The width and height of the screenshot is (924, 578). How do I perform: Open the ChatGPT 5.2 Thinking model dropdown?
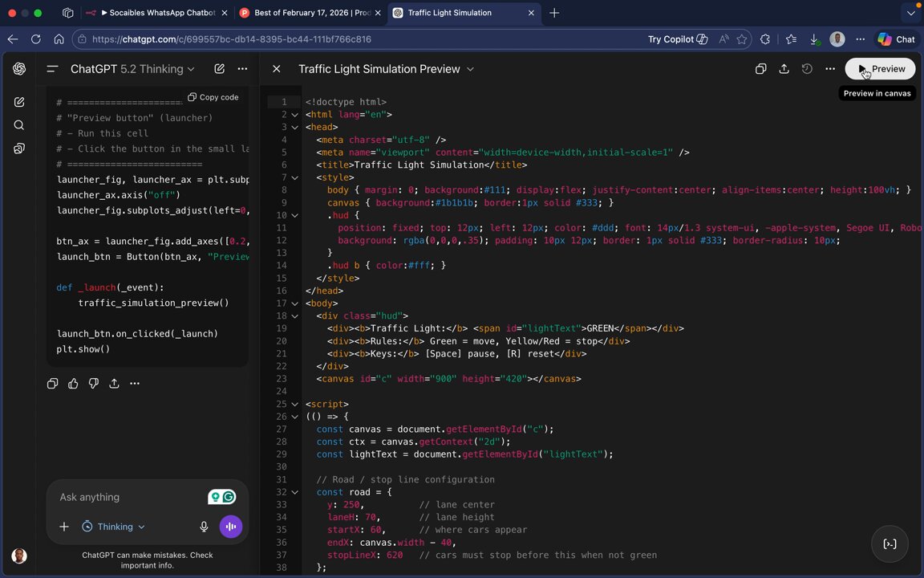132,69
